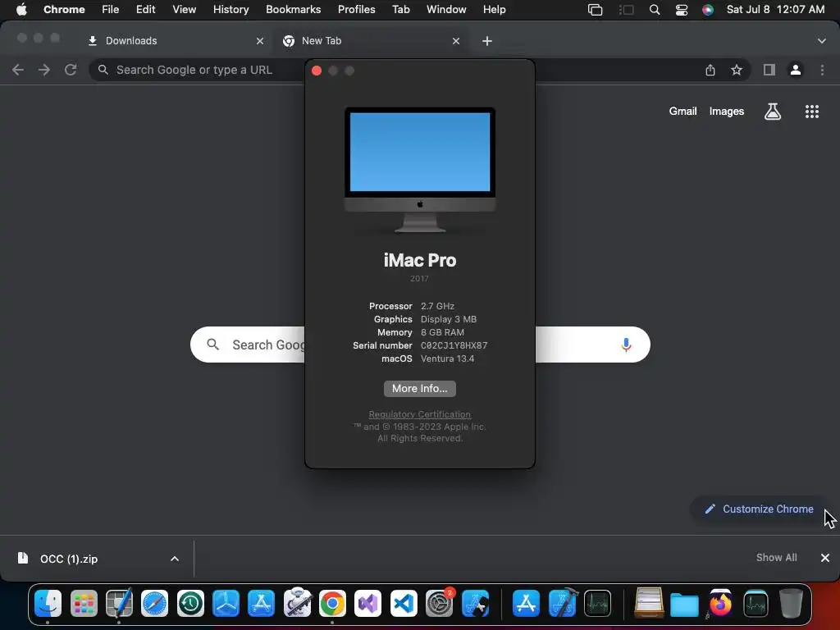Open the Chrome profile avatar
The width and height of the screenshot is (840, 630).
[796, 70]
